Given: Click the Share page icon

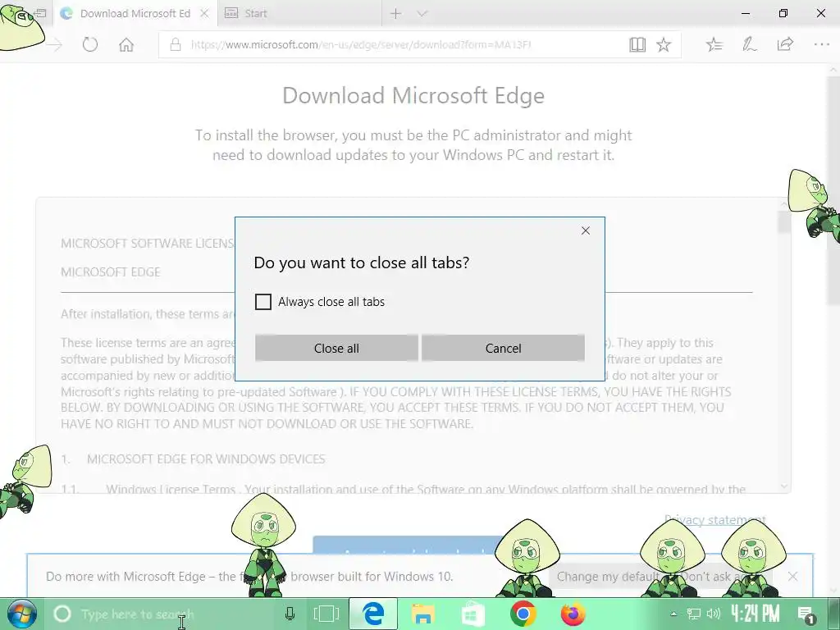Looking at the screenshot, I should [785, 44].
